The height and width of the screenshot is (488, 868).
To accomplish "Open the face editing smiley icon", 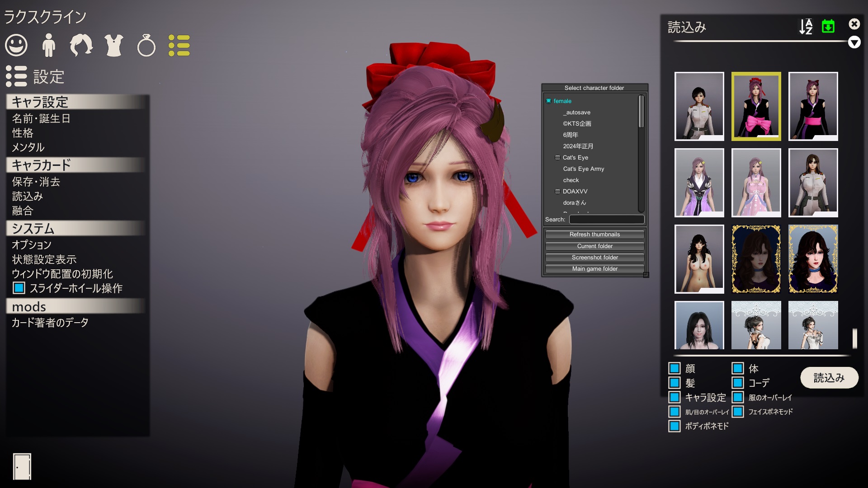I will pyautogui.click(x=16, y=45).
